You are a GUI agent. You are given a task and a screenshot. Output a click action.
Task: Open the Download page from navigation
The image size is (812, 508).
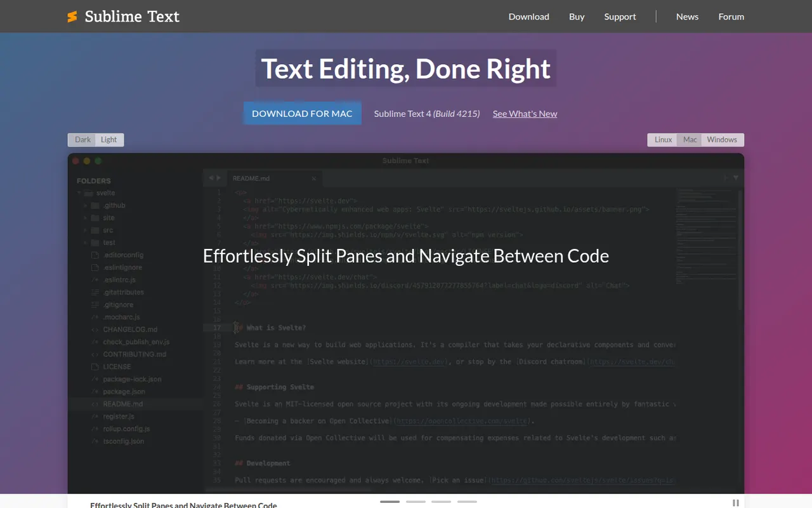click(529, 17)
